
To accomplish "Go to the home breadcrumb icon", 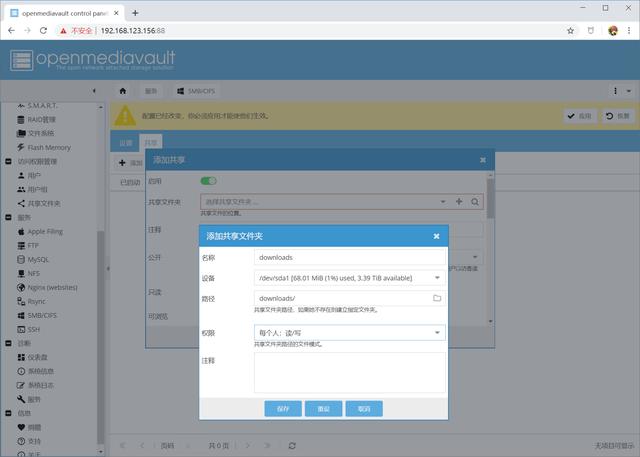I will tap(122, 91).
